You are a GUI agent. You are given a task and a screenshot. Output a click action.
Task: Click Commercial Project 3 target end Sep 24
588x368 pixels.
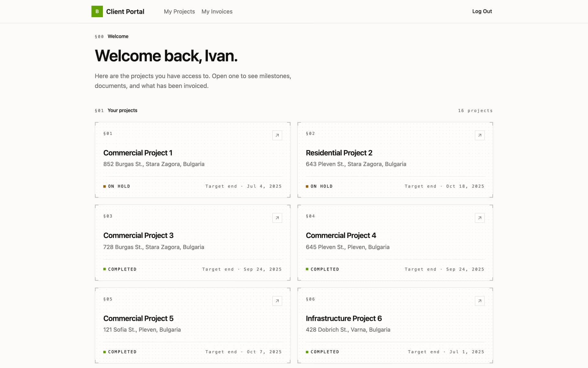pyautogui.click(x=242, y=269)
